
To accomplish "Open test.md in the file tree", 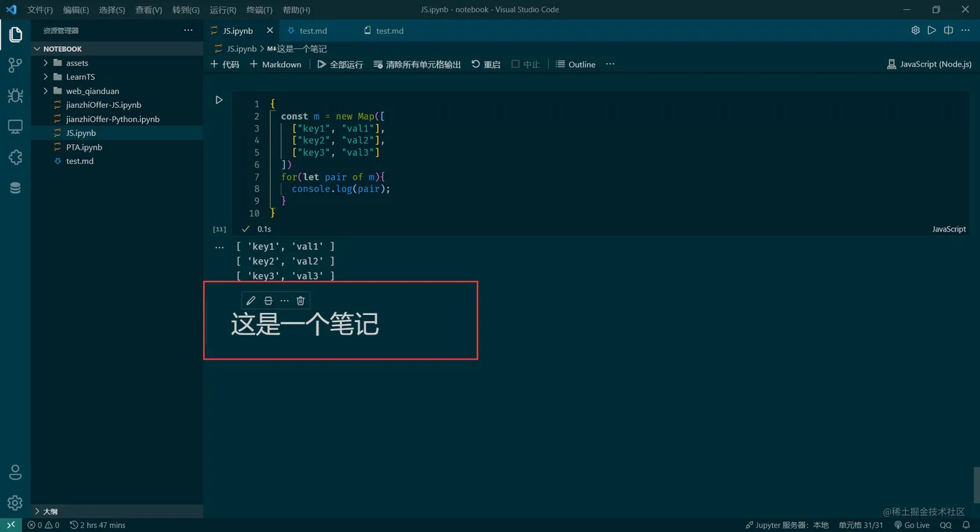I will [x=80, y=161].
